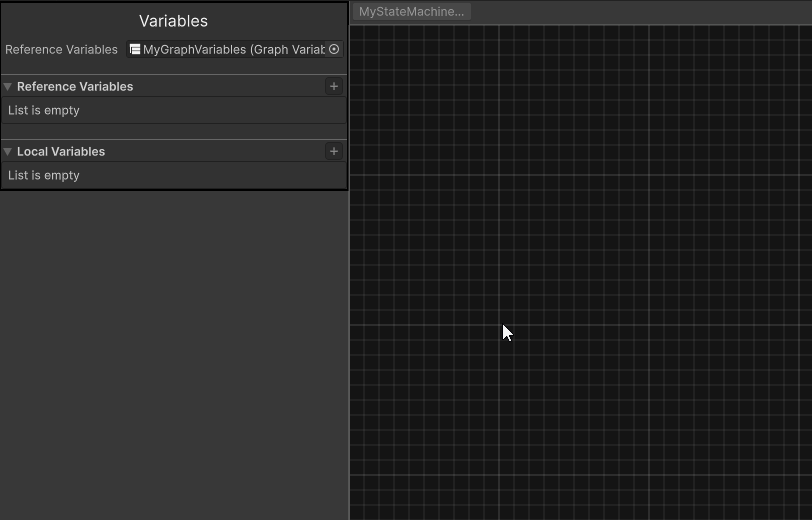This screenshot has width=812, height=520.
Task: Click the Local Variables section header label
Action: tap(61, 152)
